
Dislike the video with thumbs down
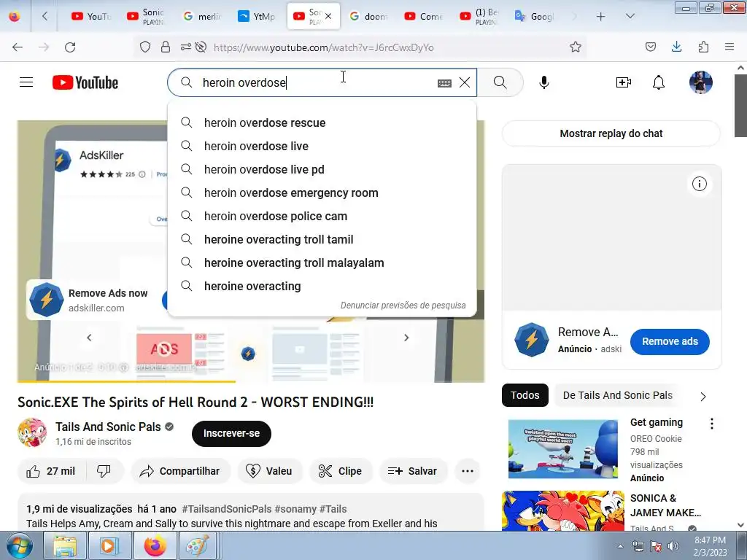pyautogui.click(x=104, y=471)
